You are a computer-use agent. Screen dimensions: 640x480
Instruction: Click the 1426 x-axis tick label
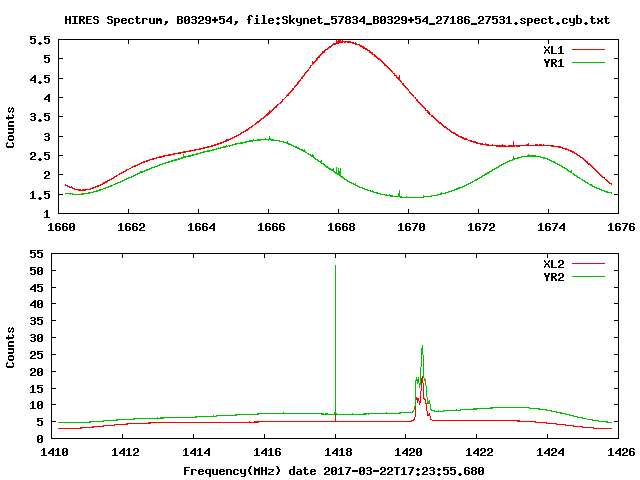click(x=621, y=452)
